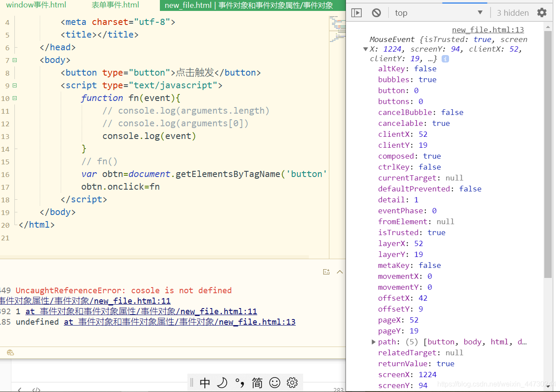Open the 'at ...new_file.html:13' console link
The image size is (560, 392).
coord(180,322)
